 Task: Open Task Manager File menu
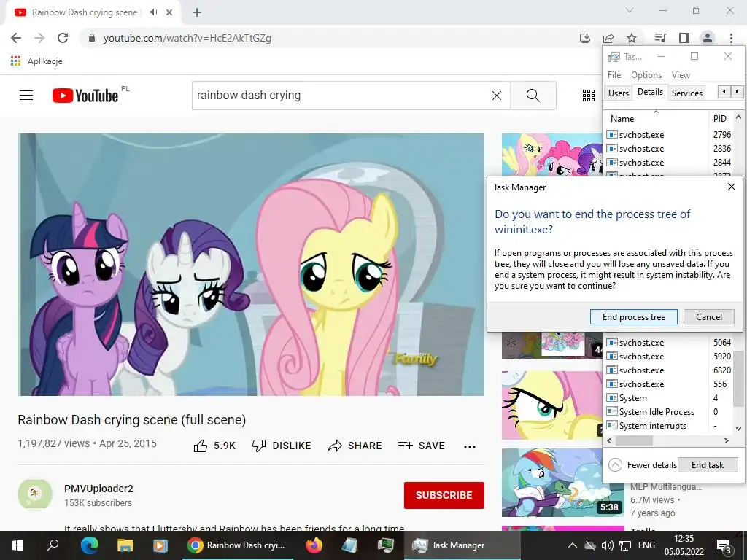click(614, 75)
